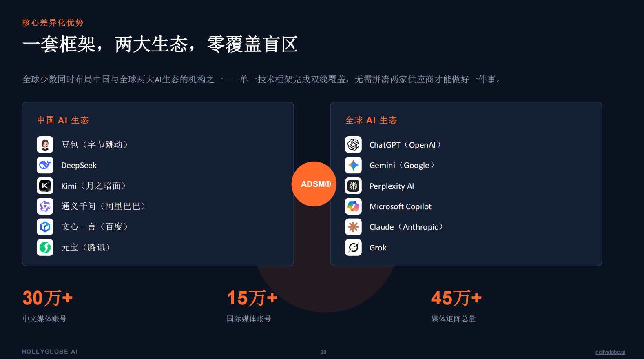Click the Doubao avatar icon
The width and height of the screenshot is (644, 359).
(x=45, y=144)
